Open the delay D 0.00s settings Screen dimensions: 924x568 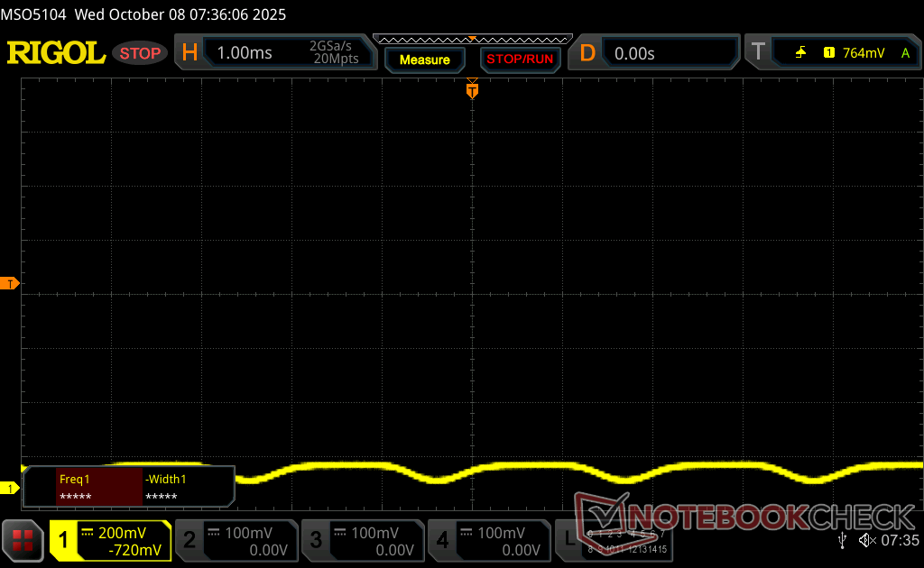[655, 53]
